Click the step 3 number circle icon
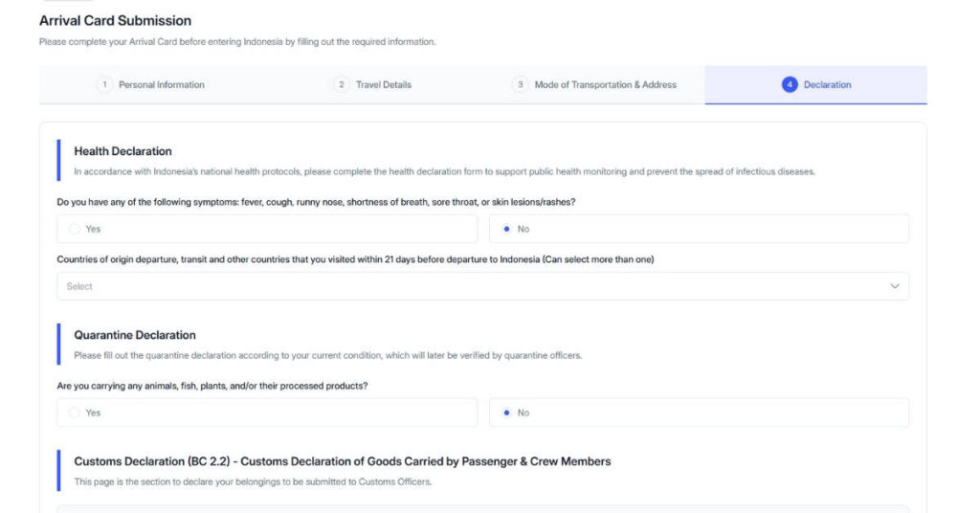This screenshot has width=980, height=513. coord(520,85)
